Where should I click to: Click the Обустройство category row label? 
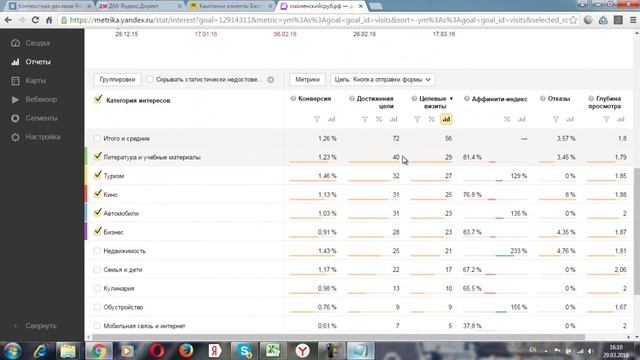tap(123, 307)
